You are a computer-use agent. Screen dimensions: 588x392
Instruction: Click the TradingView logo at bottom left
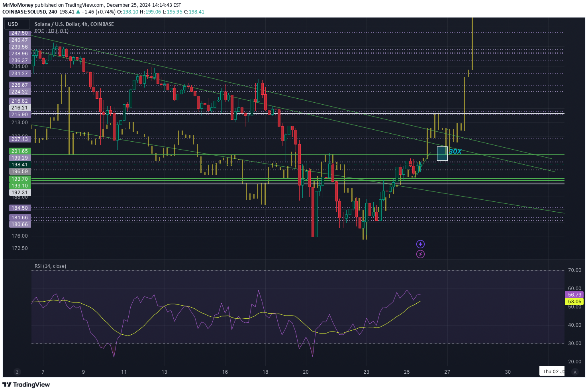pos(26,384)
